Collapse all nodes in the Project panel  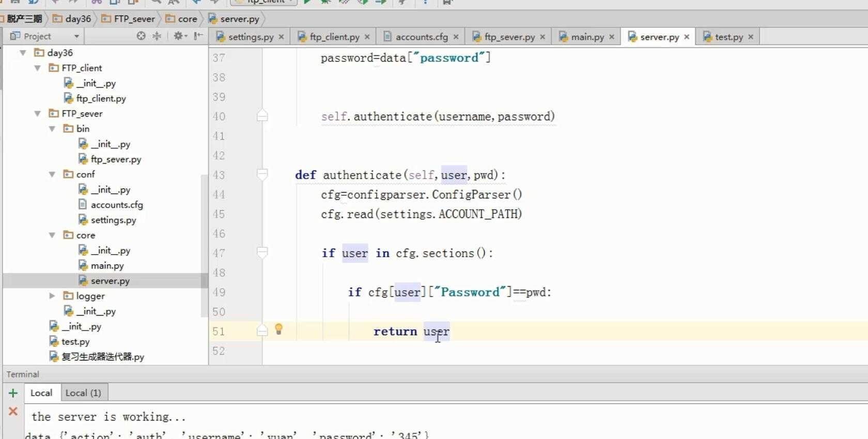tap(157, 36)
